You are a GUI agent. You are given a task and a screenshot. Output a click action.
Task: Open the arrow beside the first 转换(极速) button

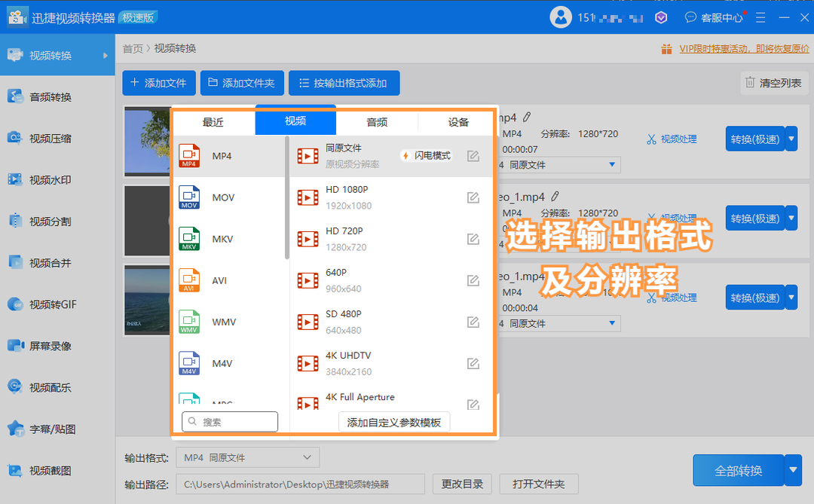point(791,139)
